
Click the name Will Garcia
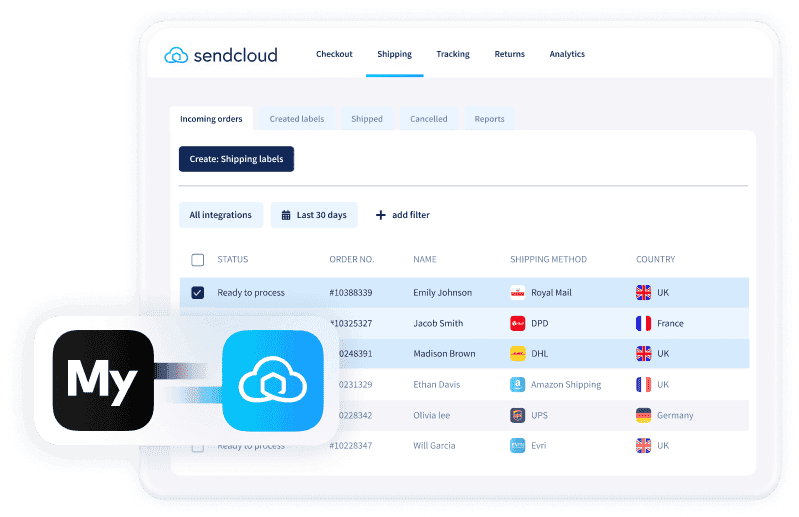point(434,446)
